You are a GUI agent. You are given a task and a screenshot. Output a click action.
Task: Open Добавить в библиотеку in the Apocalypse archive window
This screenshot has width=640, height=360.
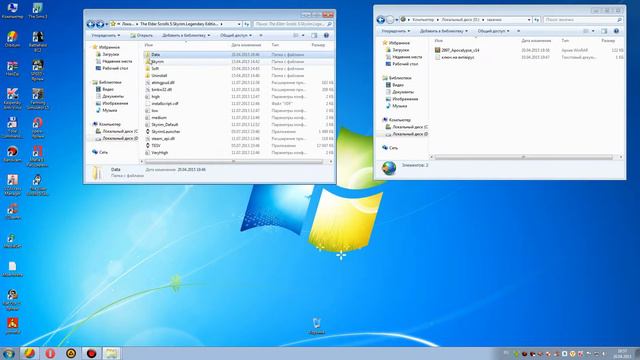click(x=444, y=31)
